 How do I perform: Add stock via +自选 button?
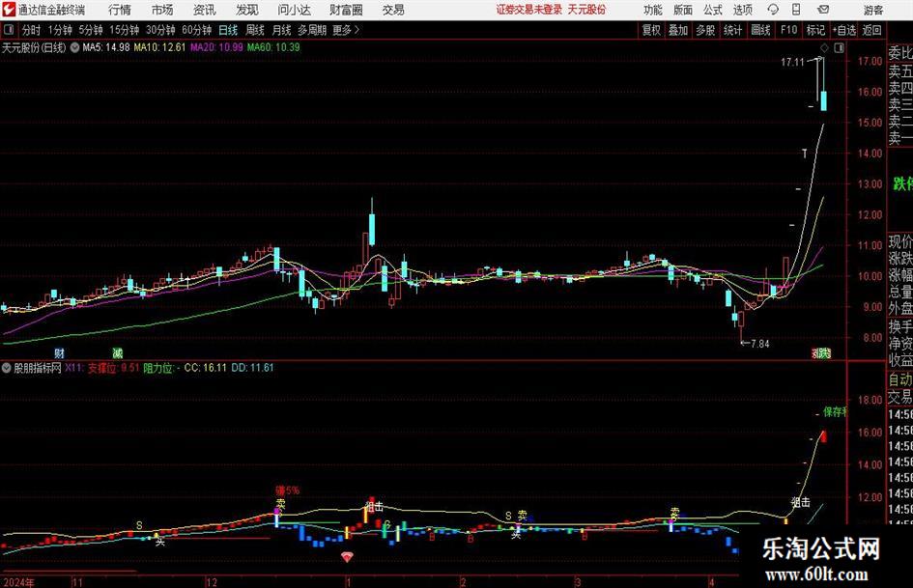coord(843,30)
